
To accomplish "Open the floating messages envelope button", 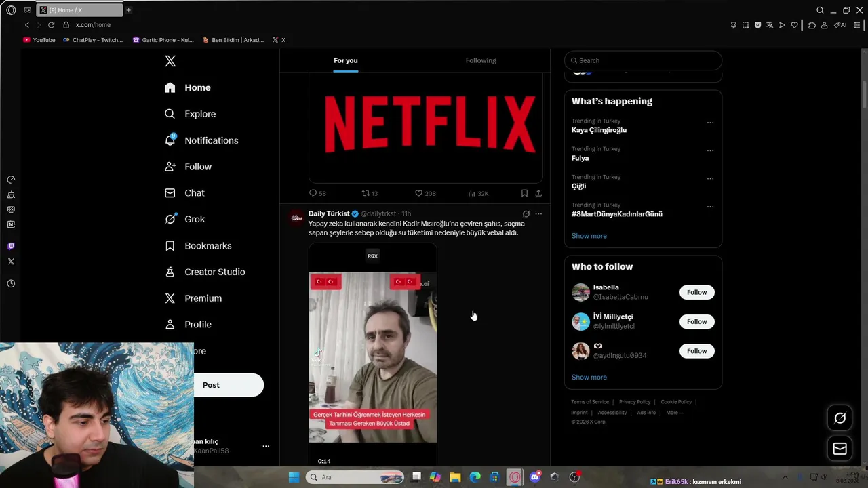I will pyautogui.click(x=840, y=449).
